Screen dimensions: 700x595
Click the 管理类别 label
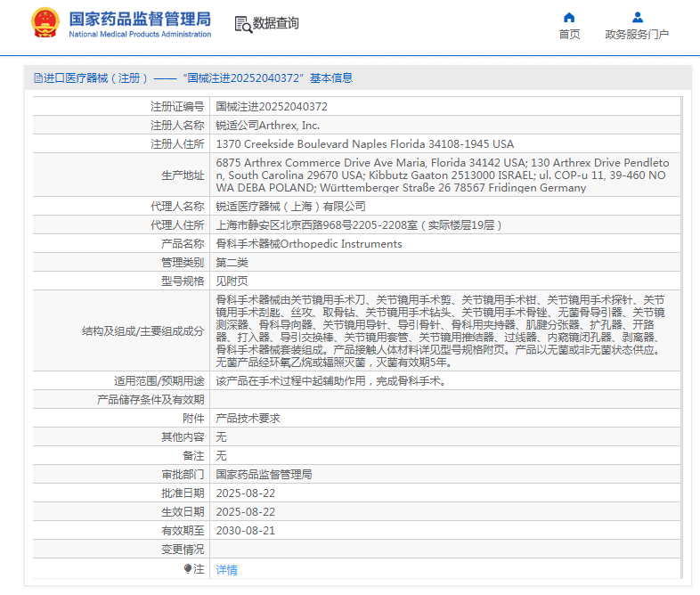(x=183, y=263)
